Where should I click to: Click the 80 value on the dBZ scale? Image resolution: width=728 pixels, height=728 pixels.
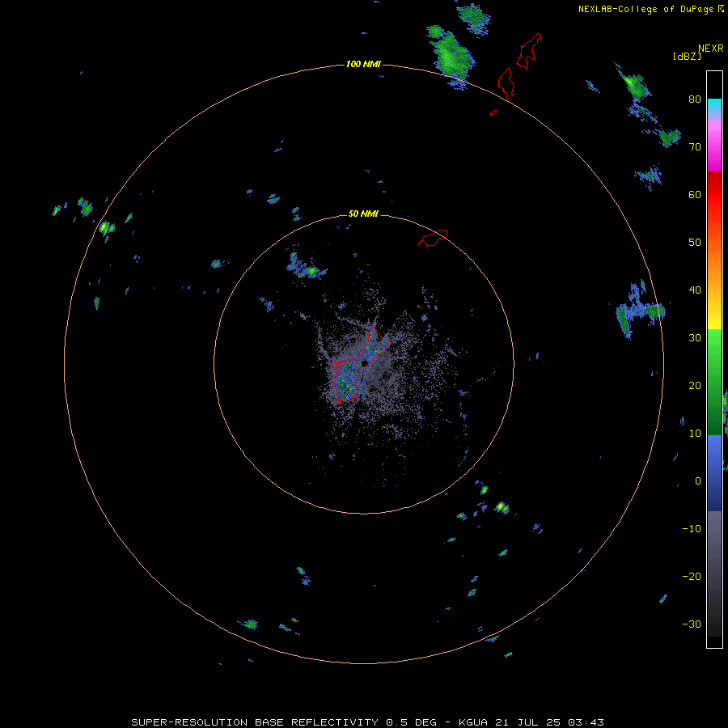tap(695, 99)
